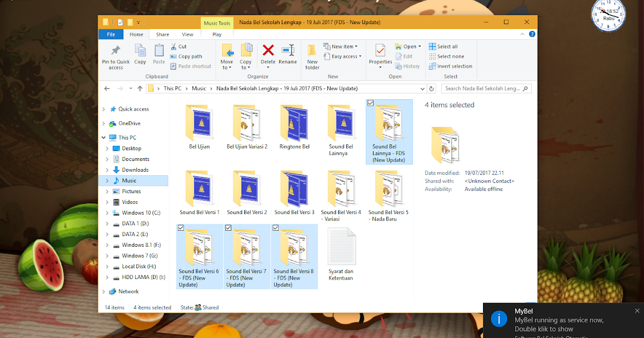Uncheck Sound Bel Versi 7 folder checkbox

229,228
